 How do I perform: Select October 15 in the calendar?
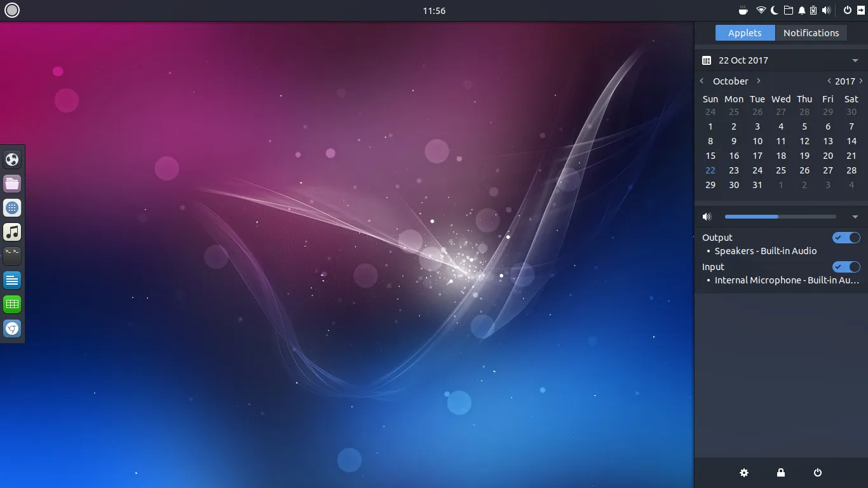point(710,156)
